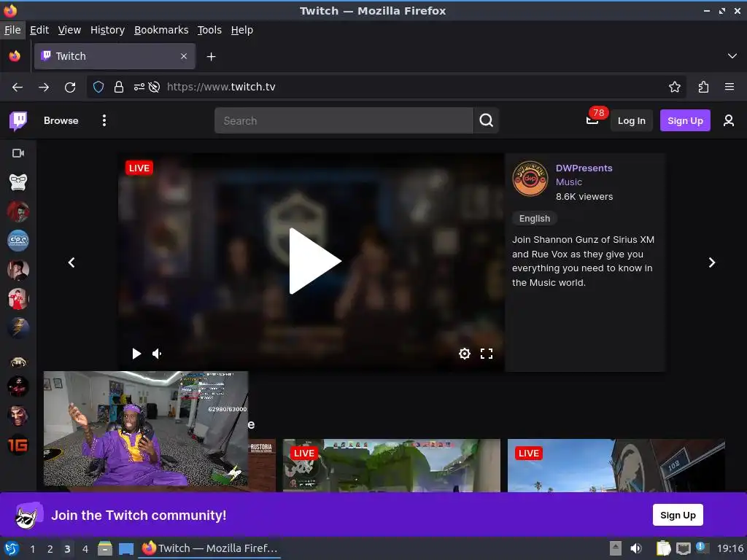The height and width of the screenshot is (560, 747).
Task: Go to next featured stream in carousel
Action: (x=712, y=262)
